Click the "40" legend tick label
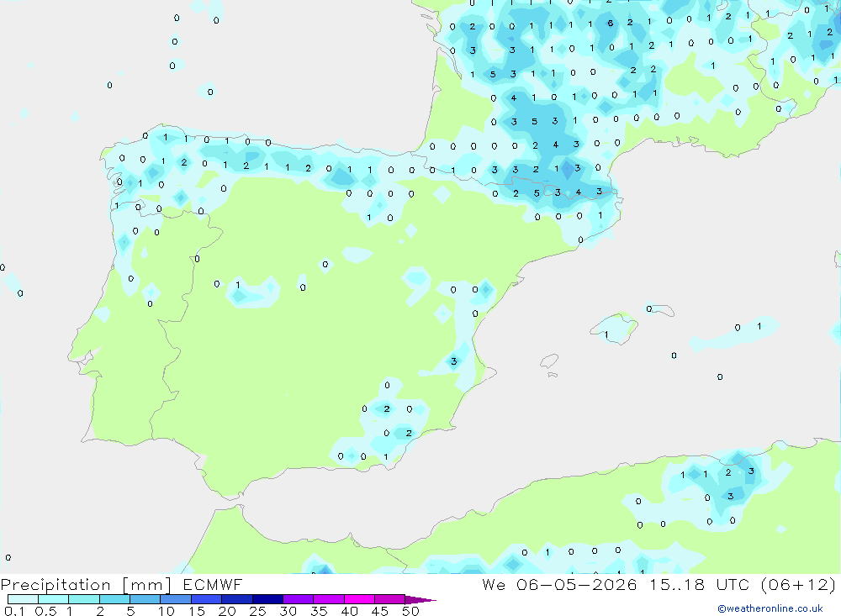Screen dimensions: 841x616 point(350,611)
